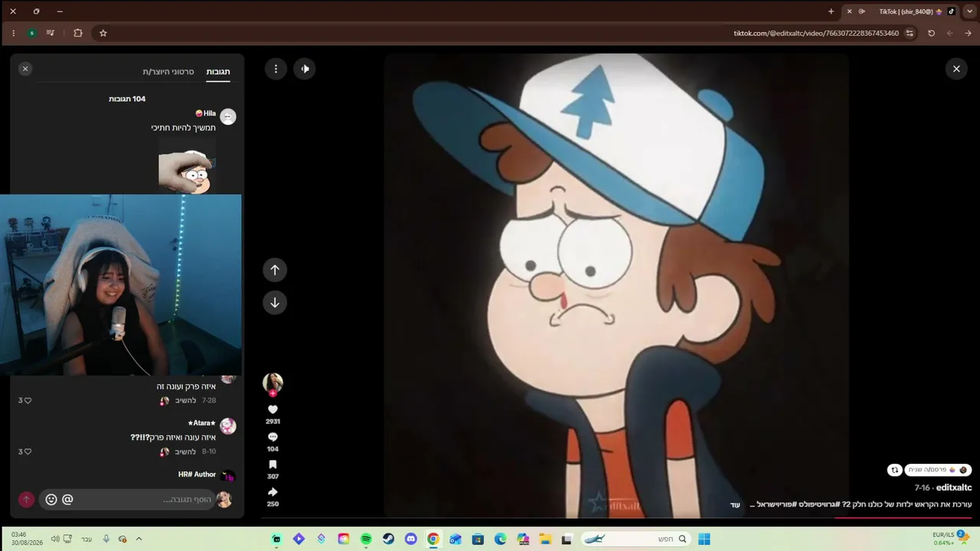The image size is (980, 551).
Task: Go to the next video with the down arrow
Action: (x=275, y=302)
